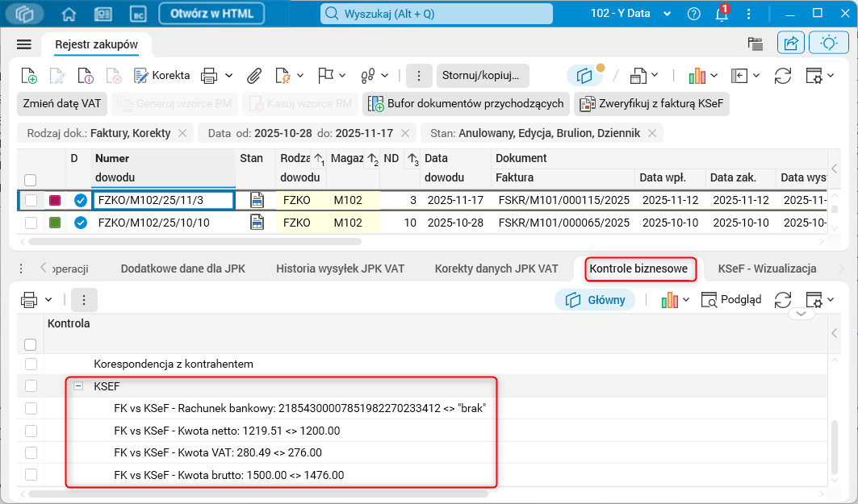The image size is (858, 504).
Task: Click the add new document icon
Action: pos(28,76)
